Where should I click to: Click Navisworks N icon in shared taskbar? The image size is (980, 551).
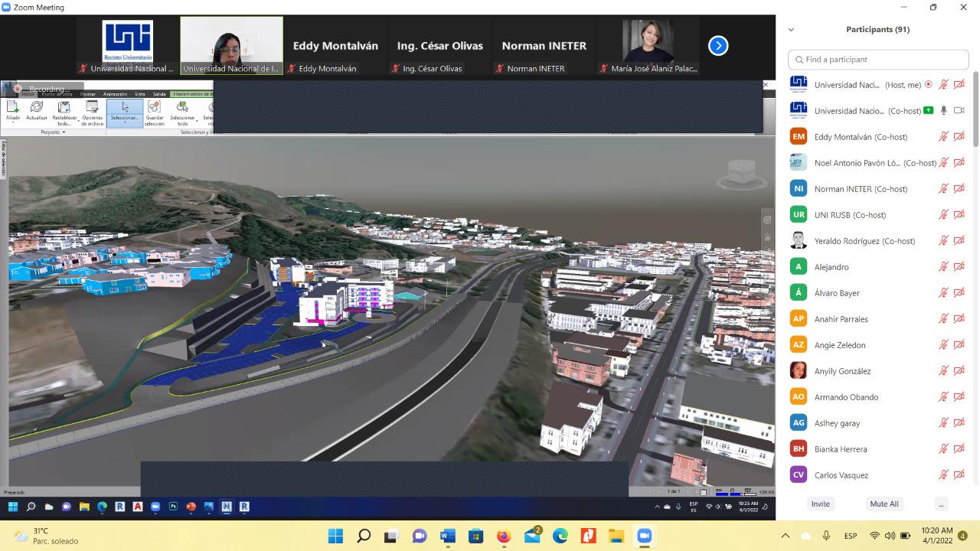pos(227,507)
